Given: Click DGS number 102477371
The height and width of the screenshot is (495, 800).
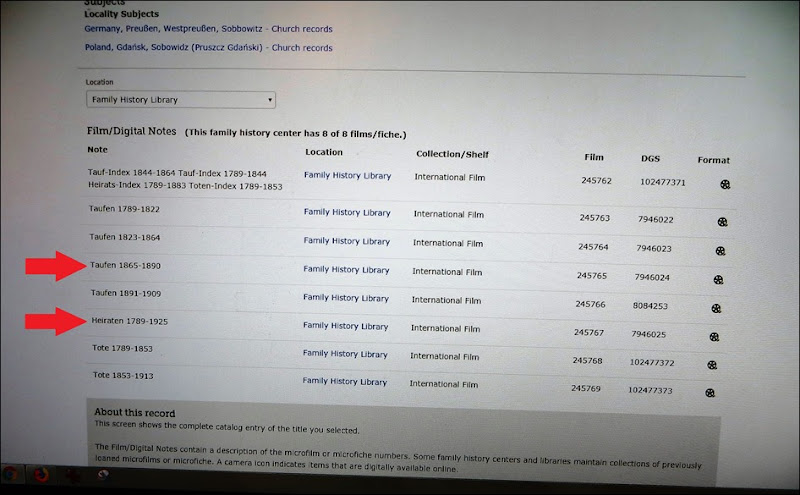Looking at the screenshot, I should pos(663,183).
